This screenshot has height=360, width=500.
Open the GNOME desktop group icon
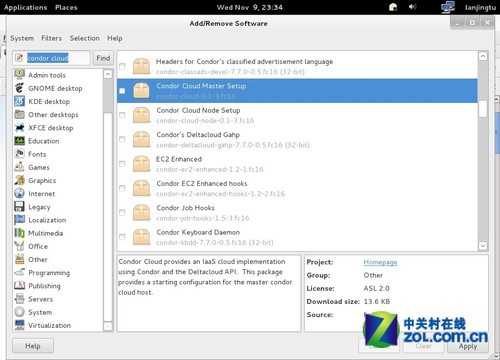tap(19, 88)
